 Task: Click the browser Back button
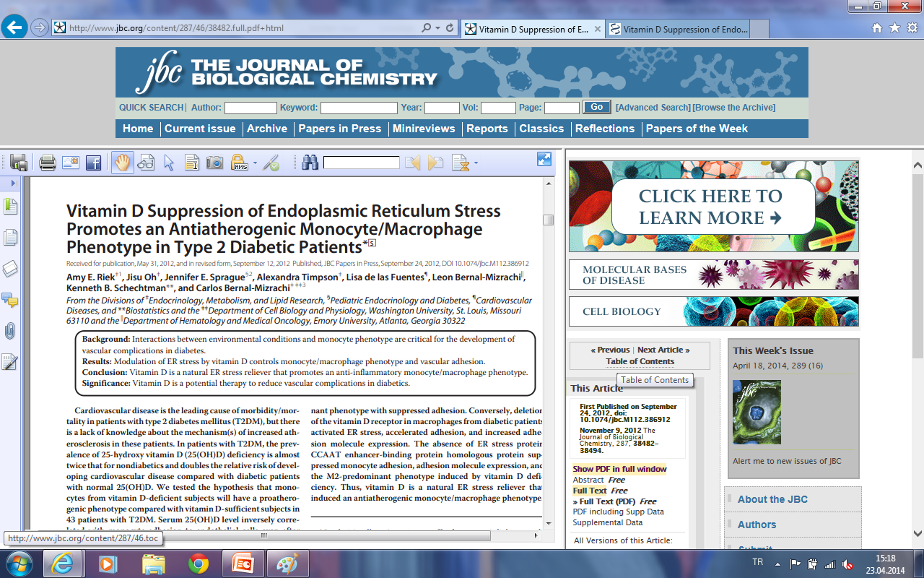pos(15,28)
